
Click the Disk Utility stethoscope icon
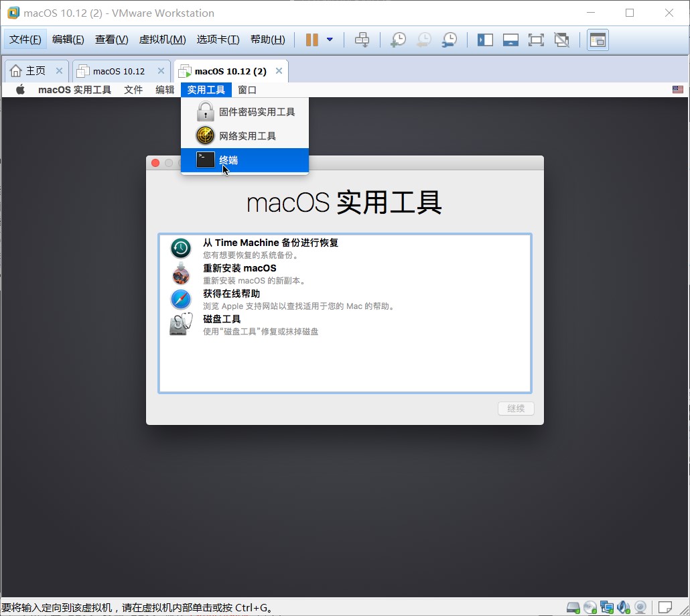[181, 324]
